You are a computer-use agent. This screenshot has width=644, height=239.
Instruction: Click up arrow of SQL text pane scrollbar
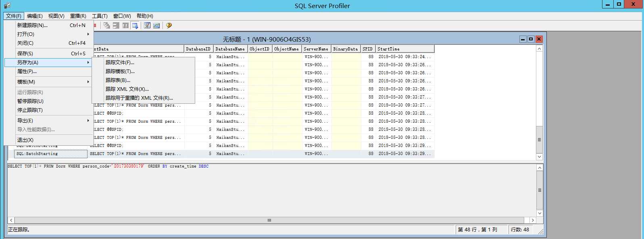tap(540, 167)
